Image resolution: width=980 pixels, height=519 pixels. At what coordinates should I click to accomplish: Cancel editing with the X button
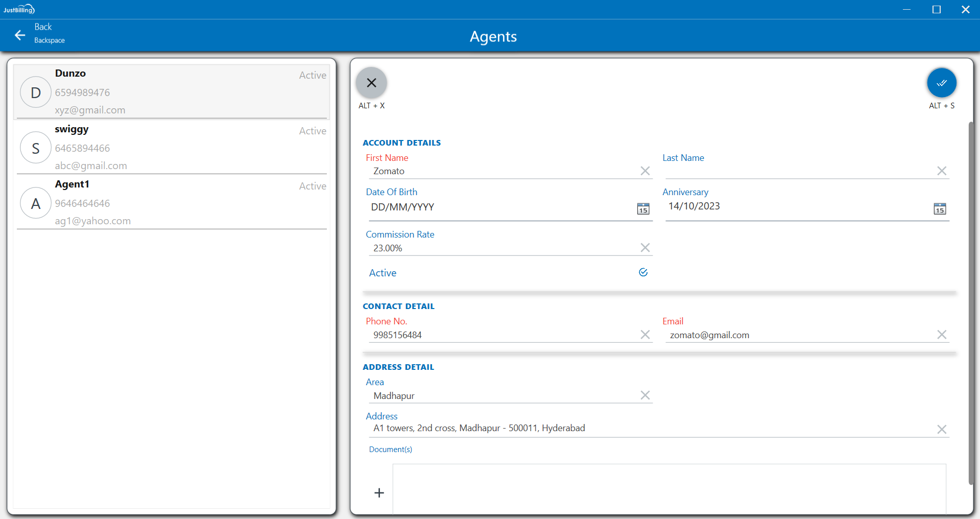click(371, 83)
